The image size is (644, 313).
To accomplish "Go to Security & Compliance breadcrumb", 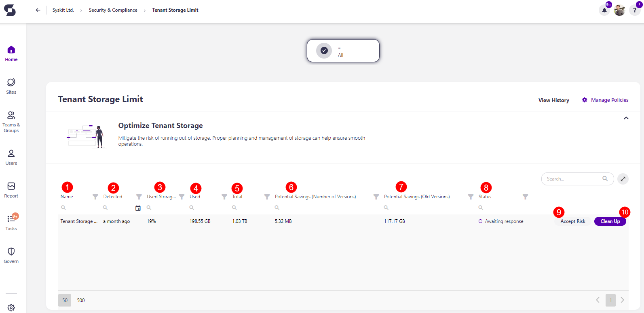I will click(x=113, y=10).
